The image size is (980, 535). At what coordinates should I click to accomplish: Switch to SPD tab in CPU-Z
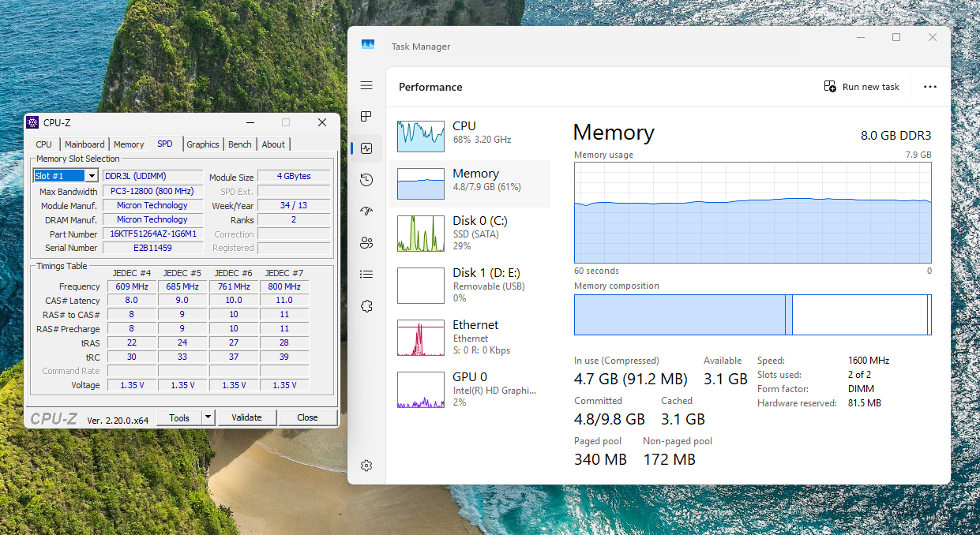[165, 144]
